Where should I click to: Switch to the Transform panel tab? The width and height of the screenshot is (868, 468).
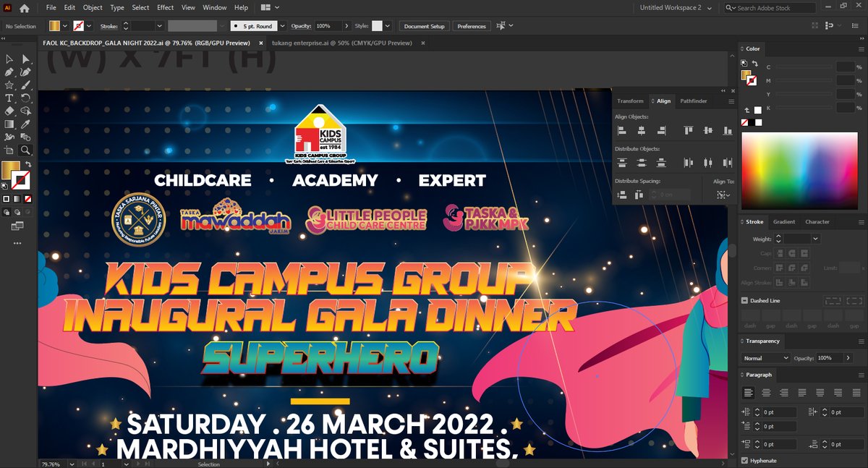[631, 101]
